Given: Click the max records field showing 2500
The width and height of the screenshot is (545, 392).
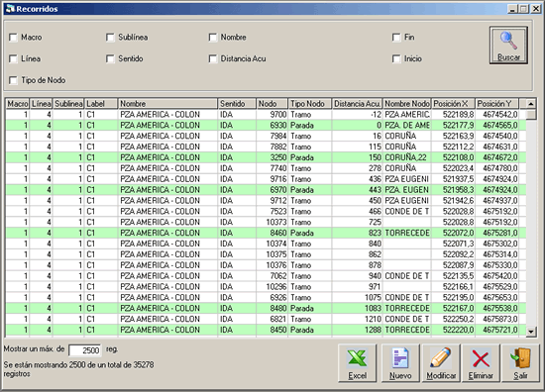Looking at the screenshot, I should point(85,350).
